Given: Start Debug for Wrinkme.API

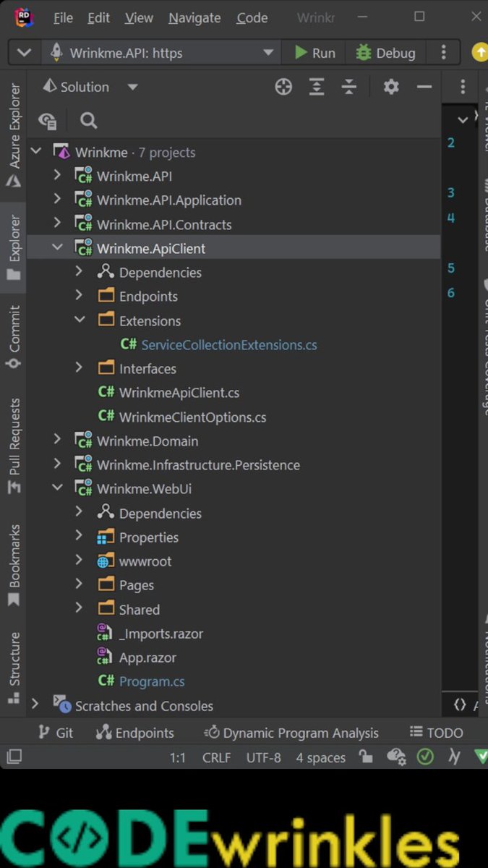Looking at the screenshot, I should [385, 53].
